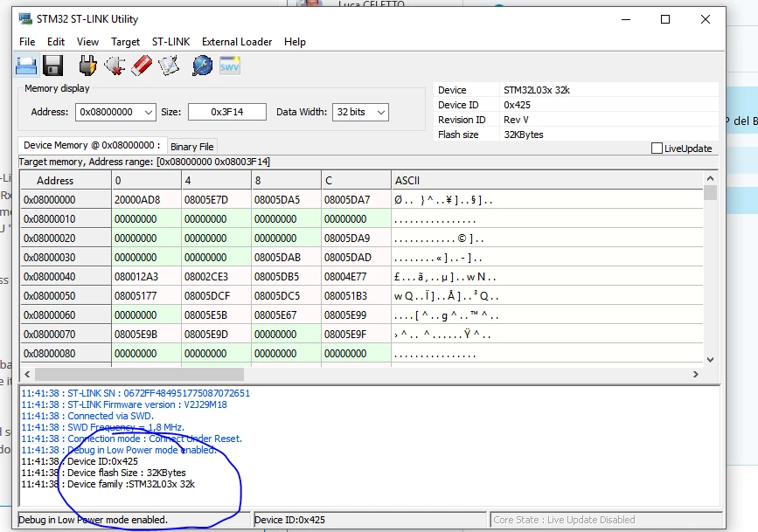
Task: Click the horizontal scrollbar thumb
Action: 139,374
